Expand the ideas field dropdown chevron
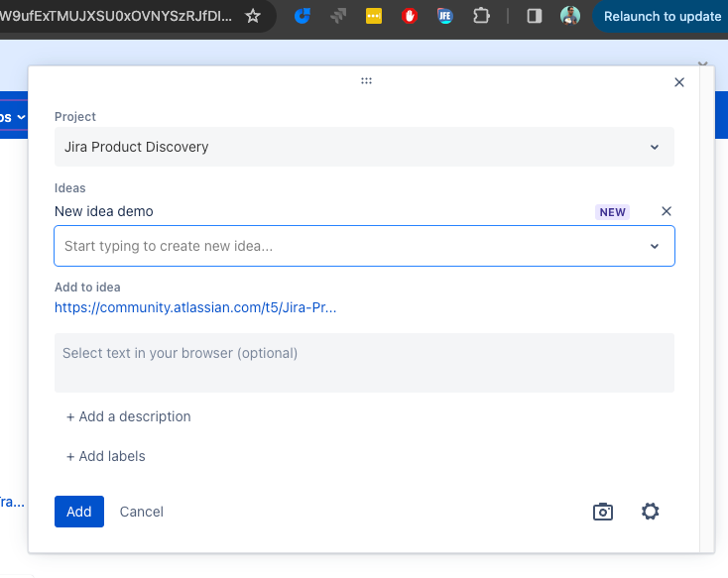The image size is (728, 578). pyautogui.click(x=655, y=246)
